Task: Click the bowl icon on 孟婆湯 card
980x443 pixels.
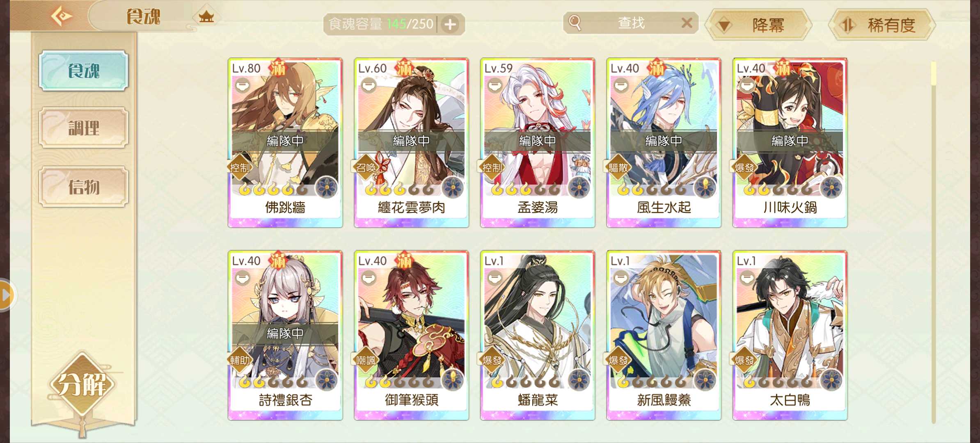Action: [495, 86]
